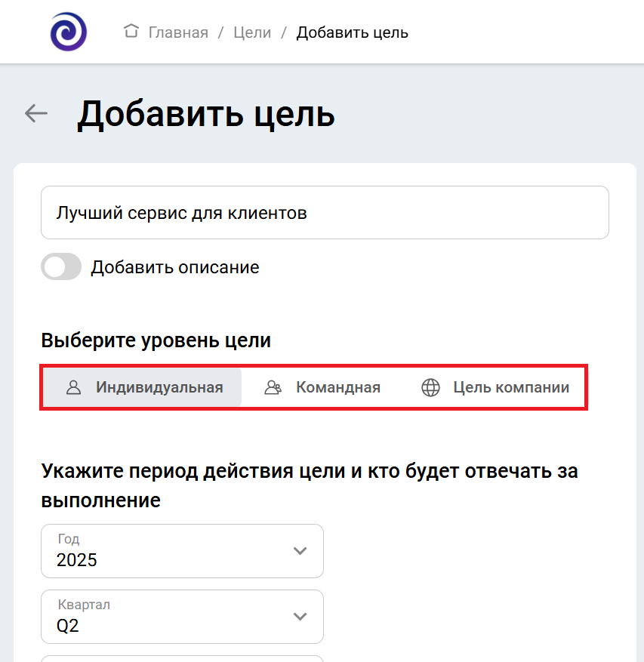Click the home icon in the breadcrumb

pyautogui.click(x=131, y=32)
